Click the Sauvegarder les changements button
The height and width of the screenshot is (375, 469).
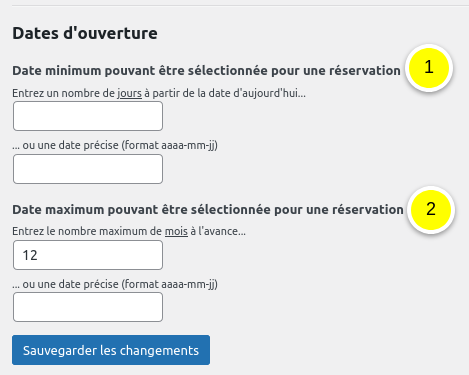click(111, 350)
